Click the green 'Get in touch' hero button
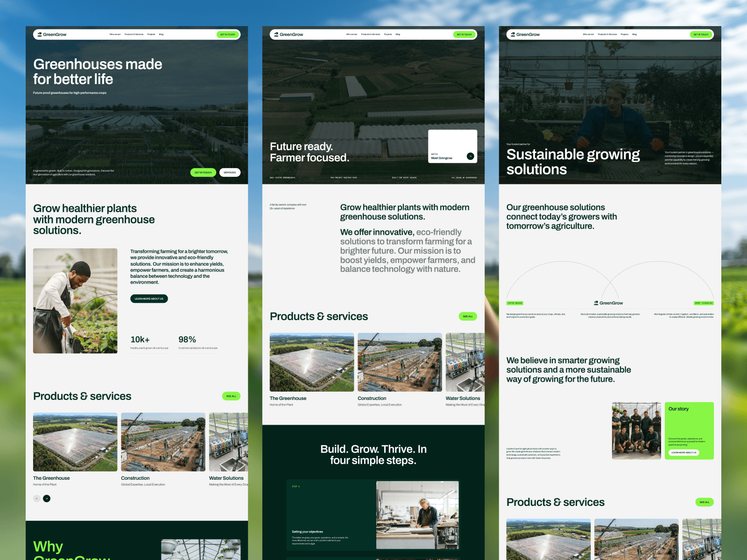 point(203,173)
